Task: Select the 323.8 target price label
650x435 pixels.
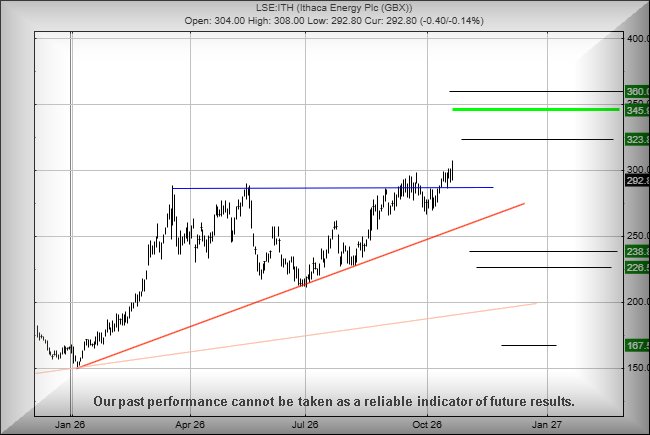Action: (x=637, y=140)
